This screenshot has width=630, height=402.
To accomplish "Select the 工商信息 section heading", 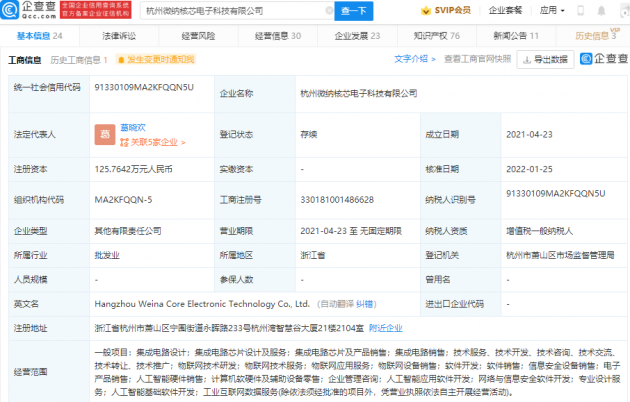I will point(25,60).
